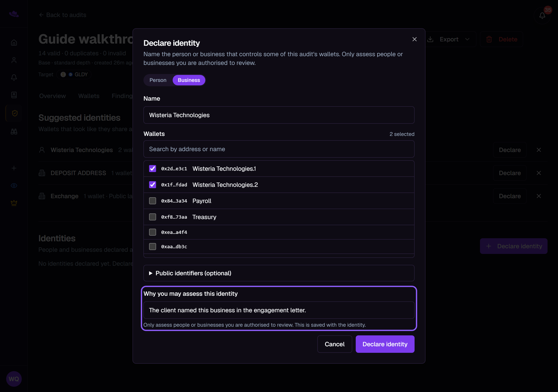Click the assessment reason text field
The height and width of the screenshot is (392, 558).
click(x=279, y=310)
